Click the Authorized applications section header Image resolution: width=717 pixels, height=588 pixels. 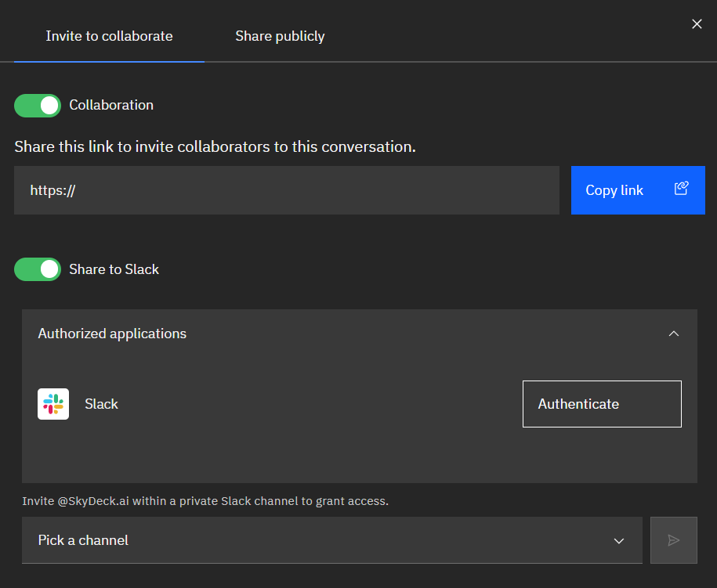coord(112,334)
